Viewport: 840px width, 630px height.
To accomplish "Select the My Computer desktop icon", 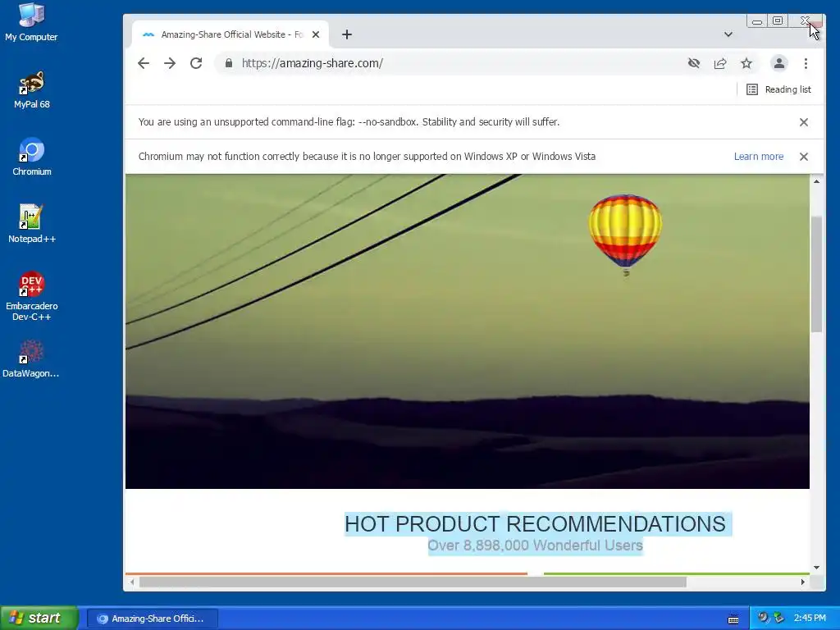I will 31,22.
